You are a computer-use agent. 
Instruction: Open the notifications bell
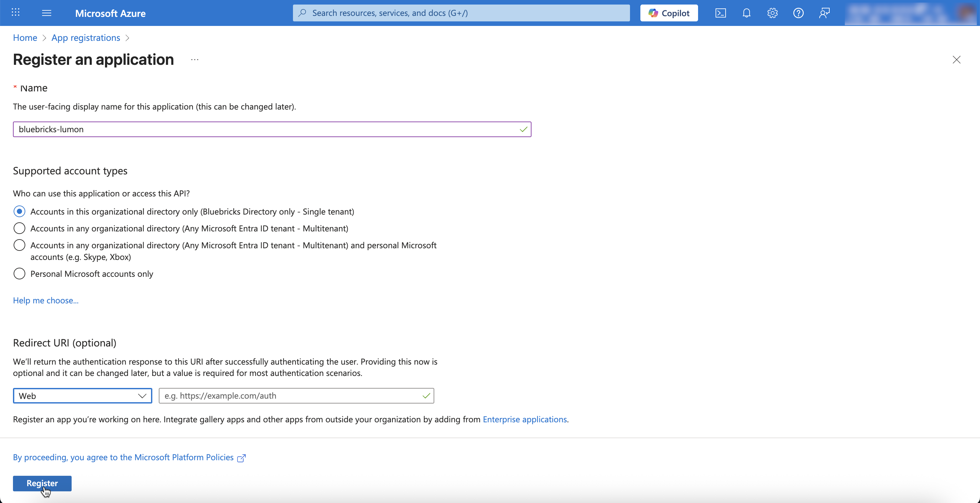(746, 13)
